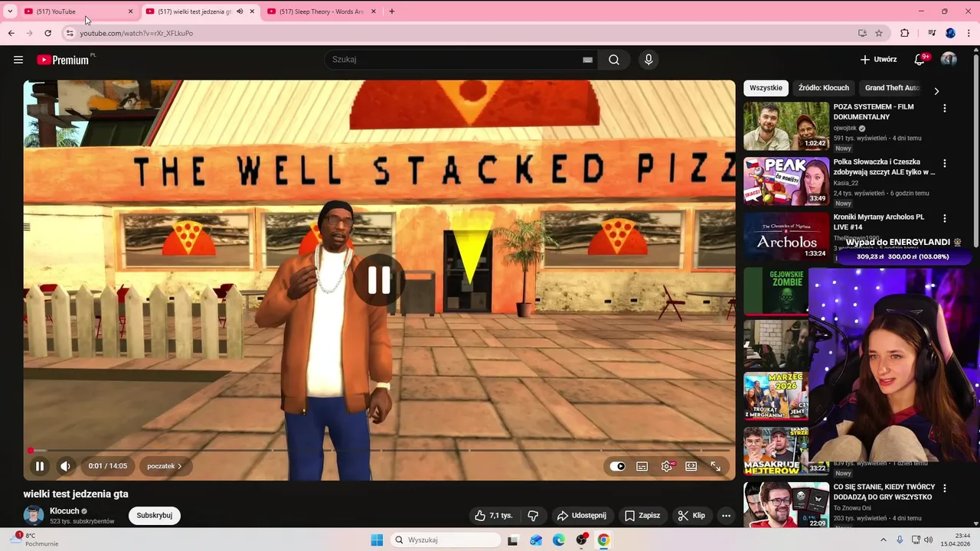
Task: Open Windows Start menu
Action: tap(377, 540)
